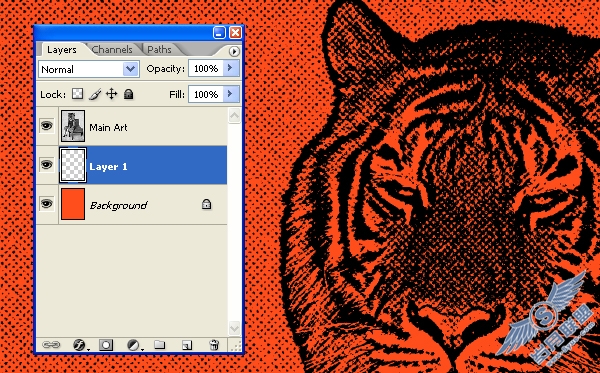Click the Layer 1 transparent thumbnail
The height and width of the screenshot is (373, 600).
73,165
